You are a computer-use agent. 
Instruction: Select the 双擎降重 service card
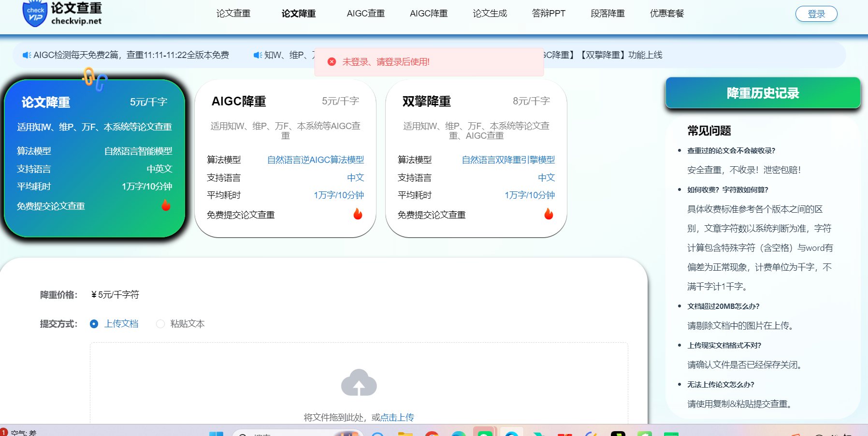(x=476, y=159)
